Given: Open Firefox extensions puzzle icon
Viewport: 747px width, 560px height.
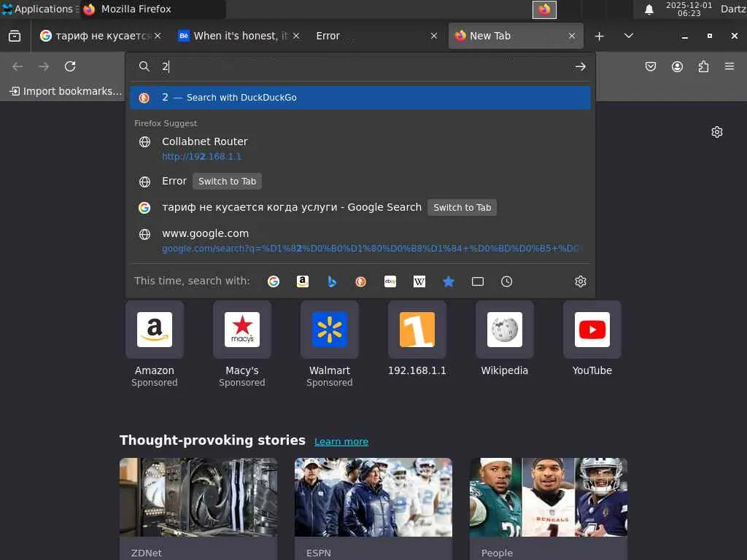Looking at the screenshot, I should (x=703, y=66).
